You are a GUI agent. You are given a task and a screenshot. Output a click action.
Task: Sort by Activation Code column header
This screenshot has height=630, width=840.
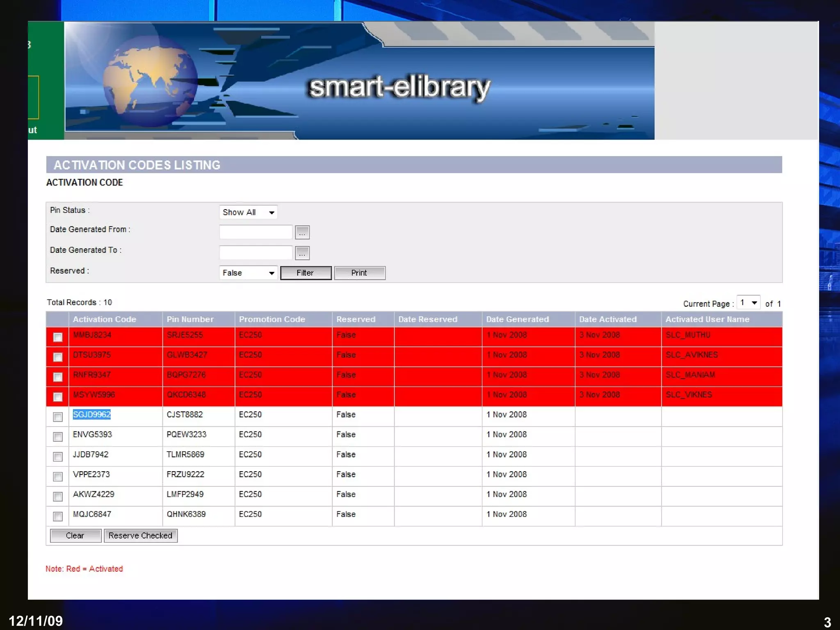pos(105,319)
